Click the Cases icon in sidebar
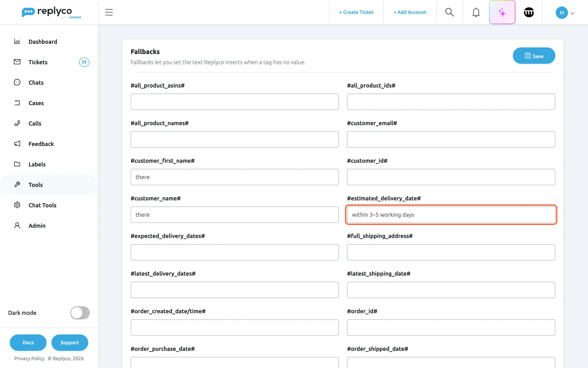588x368 pixels. 17,103
